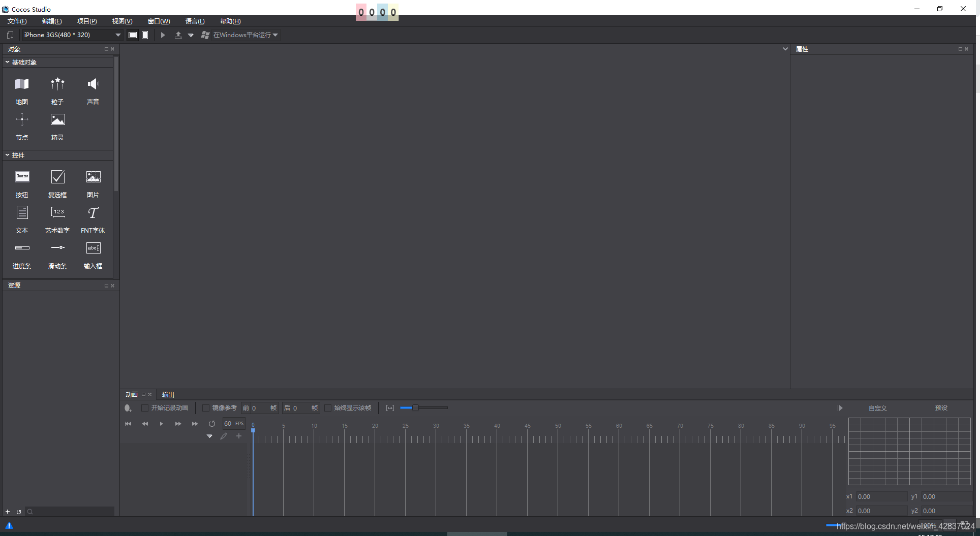Image resolution: width=980 pixels, height=536 pixels.
Task: Open the canvas tab list chevron
Action: point(785,49)
